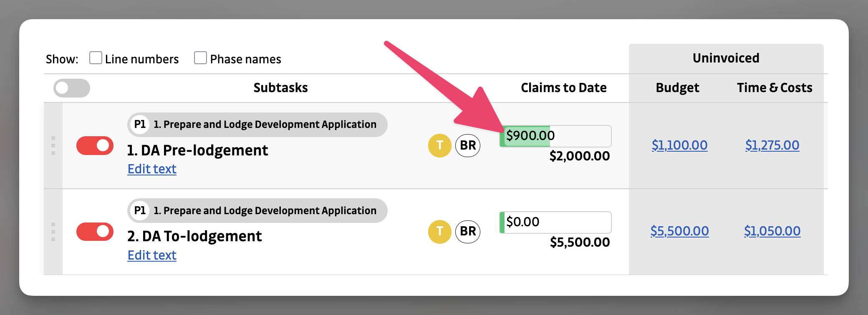This screenshot has width=868, height=315.
Task: Click the $900.00 claims to date field
Action: pyautogui.click(x=556, y=136)
